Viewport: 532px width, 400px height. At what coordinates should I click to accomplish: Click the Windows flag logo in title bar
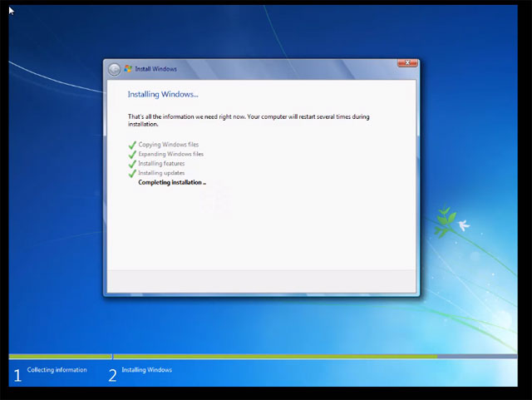[128, 68]
